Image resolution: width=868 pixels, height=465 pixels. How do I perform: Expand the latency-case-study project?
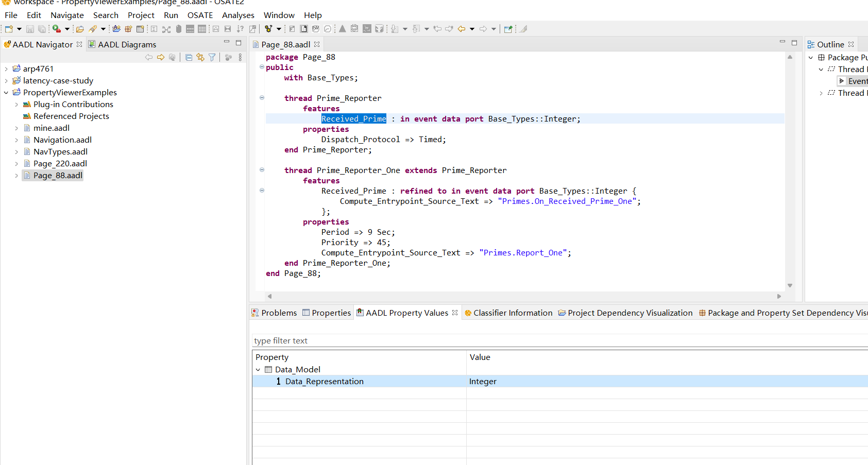click(x=6, y=80)
